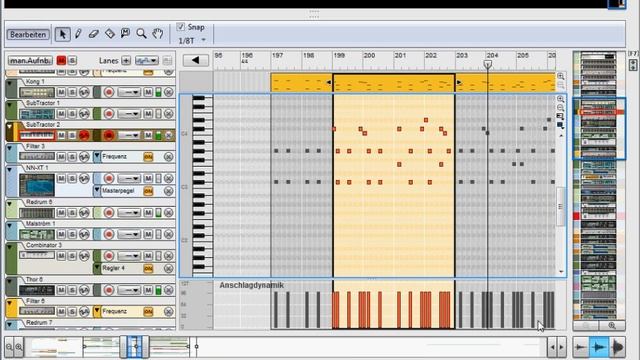Collapse the SubTractor 2 track
640x360 pixels.
tap(10, 127)
